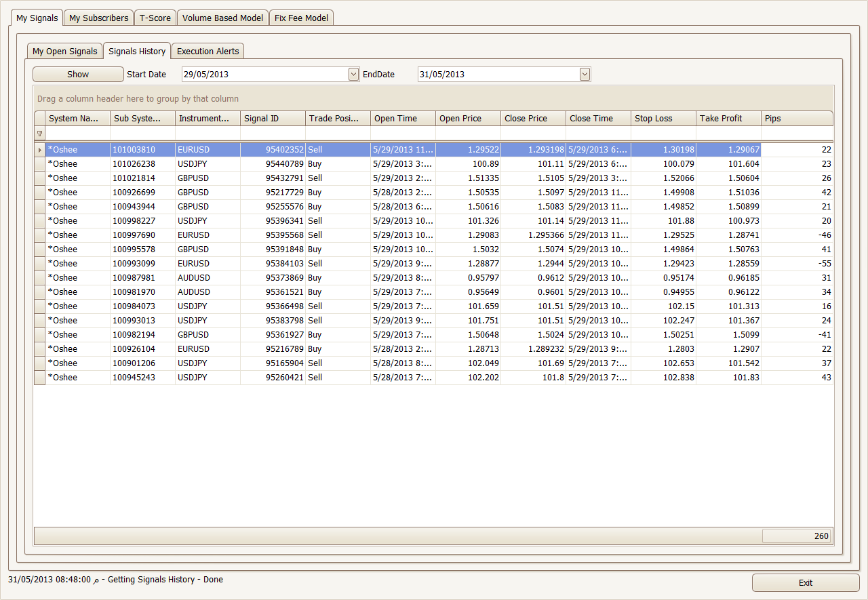Click the pips value -55
Screen dimensions: 868x600
click(797, 264)
